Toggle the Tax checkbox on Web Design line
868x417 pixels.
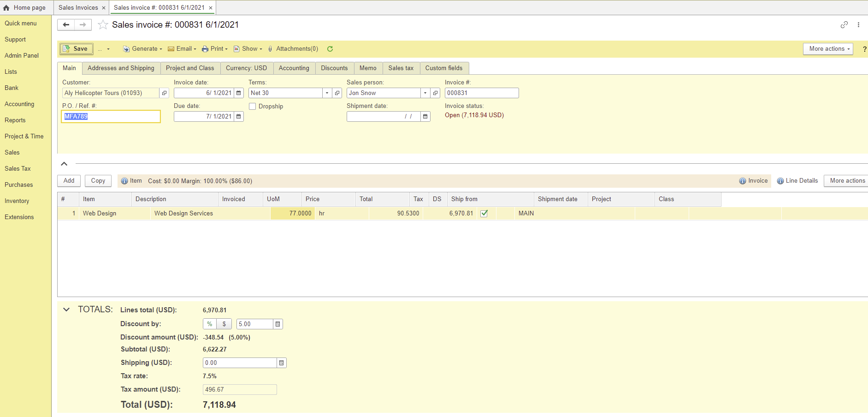[x=484, y=214]
